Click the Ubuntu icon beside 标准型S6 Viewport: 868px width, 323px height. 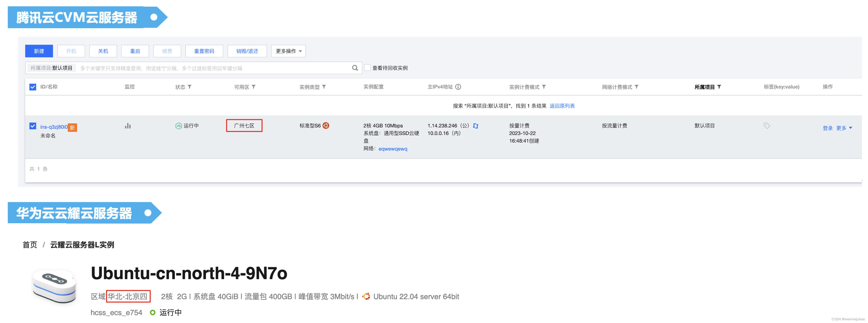[x=326, y=126]
